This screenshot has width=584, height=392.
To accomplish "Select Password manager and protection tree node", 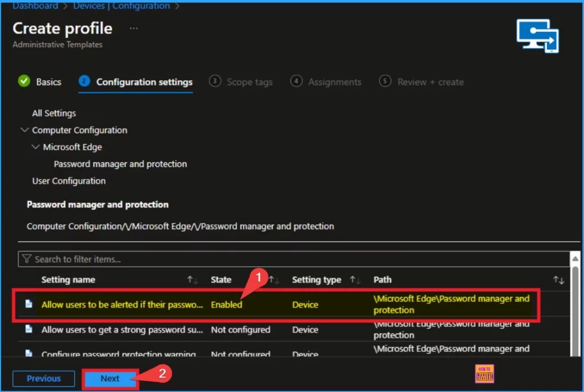I will [x=120, y=164].
